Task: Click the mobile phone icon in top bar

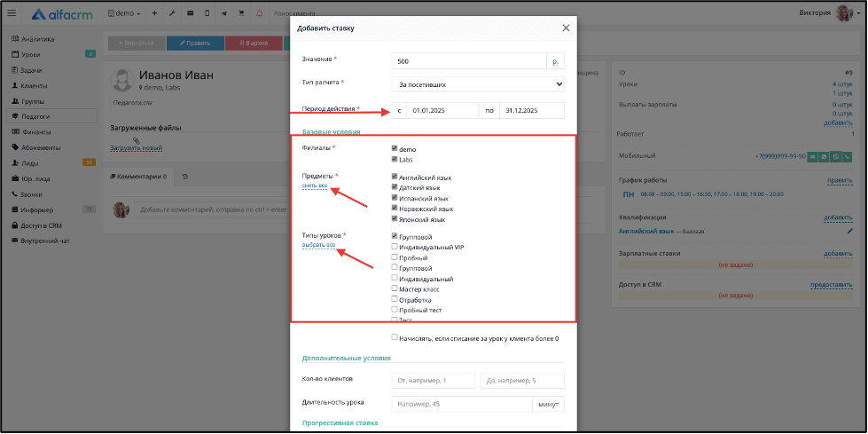Action: (207, 12)
